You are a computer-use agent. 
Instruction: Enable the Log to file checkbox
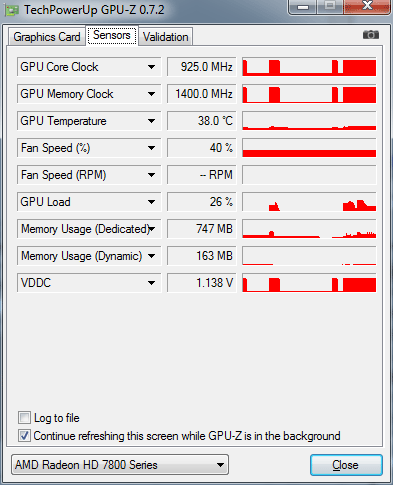pos(24,418)
